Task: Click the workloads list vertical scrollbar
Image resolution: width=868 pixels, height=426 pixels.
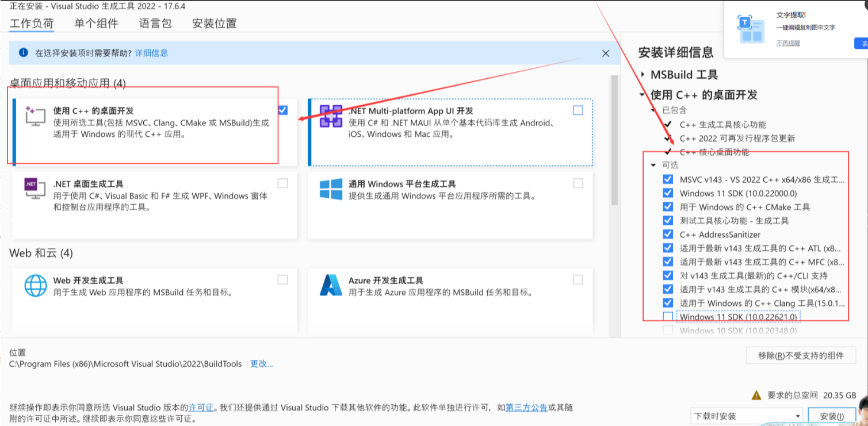Action: pos(614,140)
